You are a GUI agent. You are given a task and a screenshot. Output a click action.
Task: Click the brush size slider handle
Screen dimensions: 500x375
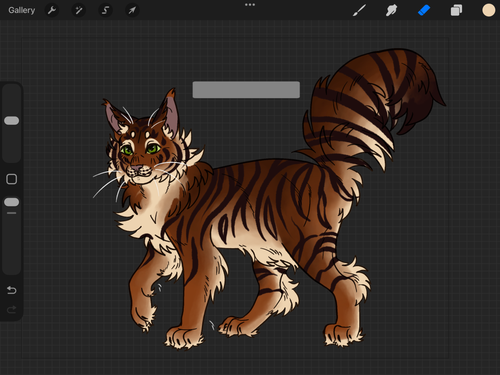point(12,121)
